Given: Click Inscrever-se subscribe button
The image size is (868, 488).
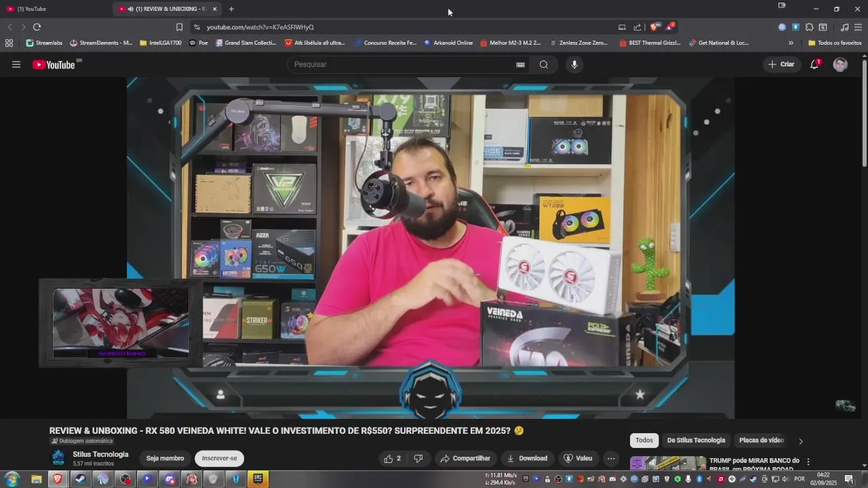Looking at the screenshot, I should tap(219, 459).
